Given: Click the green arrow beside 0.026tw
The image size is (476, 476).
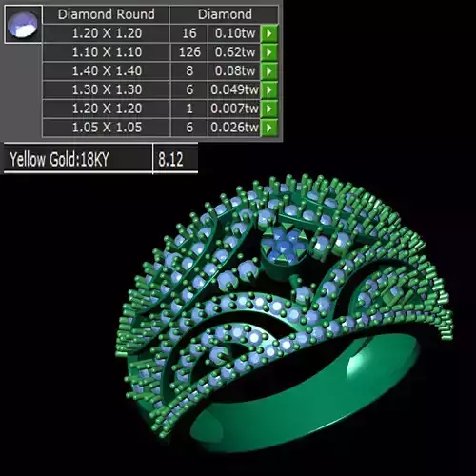Looking at the screenshot, I should coord(269,128).
